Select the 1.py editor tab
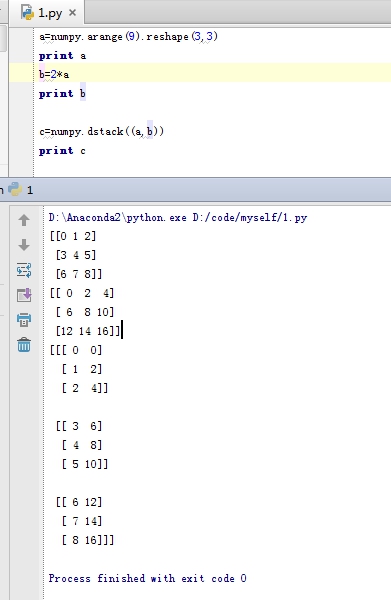Viewport: 391px width, 600px height. (x=48, y=13)
